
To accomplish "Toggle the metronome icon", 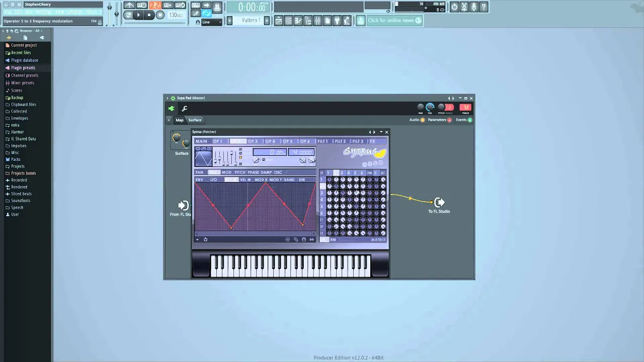I will coord(129,6).
